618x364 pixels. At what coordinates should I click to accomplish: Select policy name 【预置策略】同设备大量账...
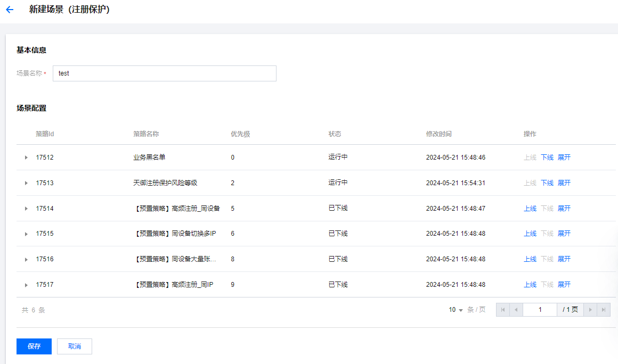(x=175, y=259)
